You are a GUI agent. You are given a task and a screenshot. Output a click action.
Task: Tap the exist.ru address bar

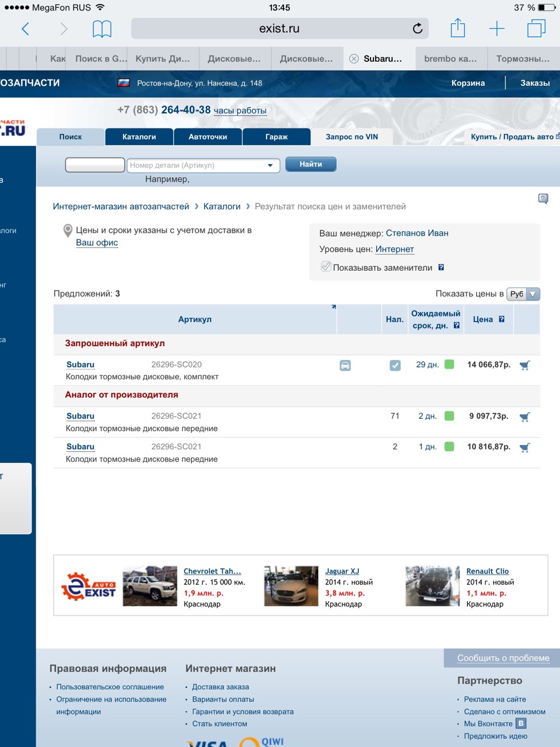click(280, 29)
